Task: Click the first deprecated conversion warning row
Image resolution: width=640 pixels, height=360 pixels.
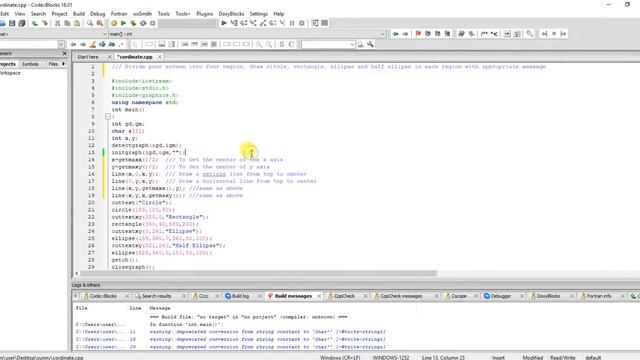Action: [x=267, y=332]
